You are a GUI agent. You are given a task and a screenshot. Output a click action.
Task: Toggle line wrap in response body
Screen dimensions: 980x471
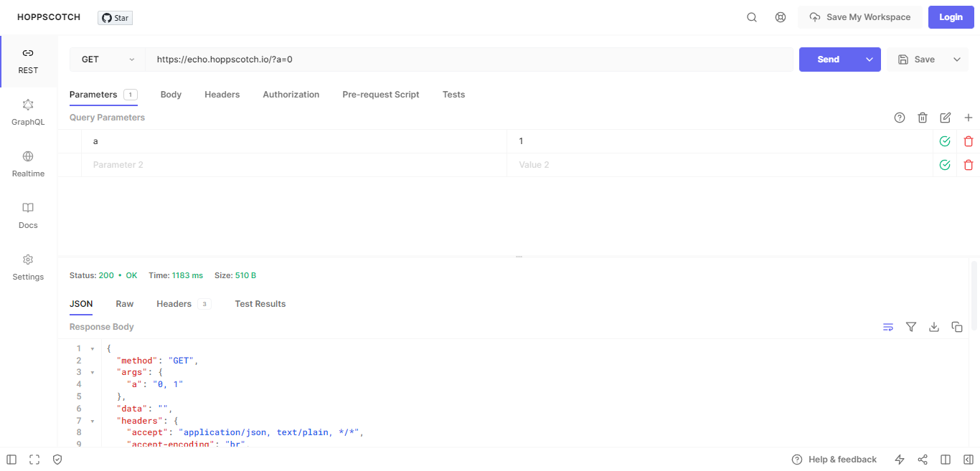point(888,327)
